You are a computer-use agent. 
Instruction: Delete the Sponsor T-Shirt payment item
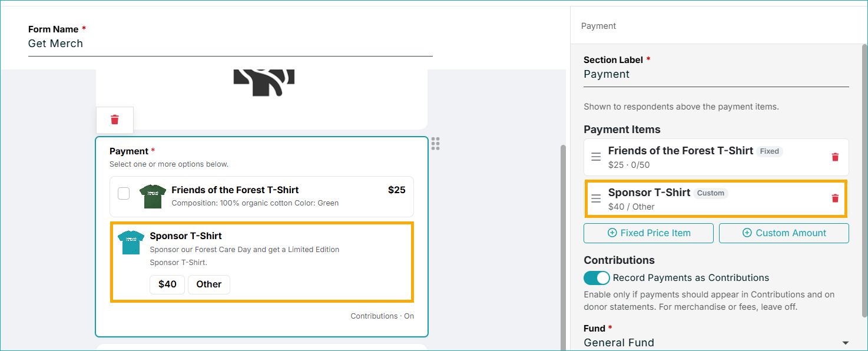tap(834, 198)
